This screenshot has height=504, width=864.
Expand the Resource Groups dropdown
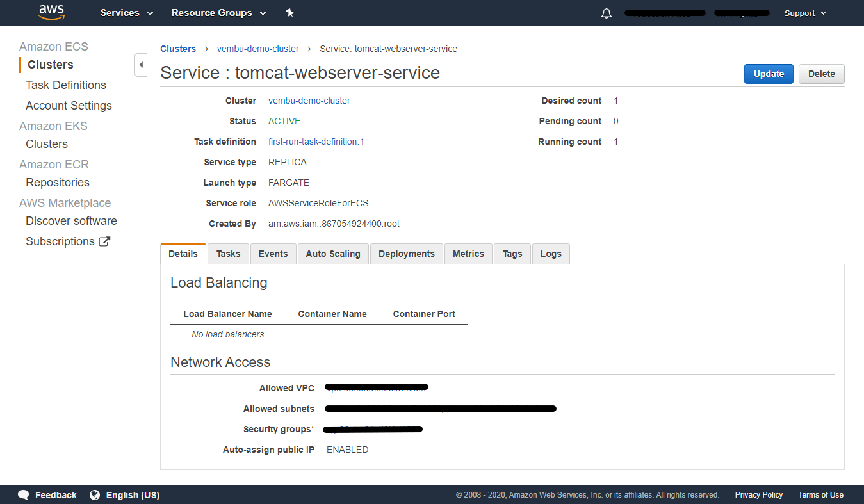click(x=217, y=13)
